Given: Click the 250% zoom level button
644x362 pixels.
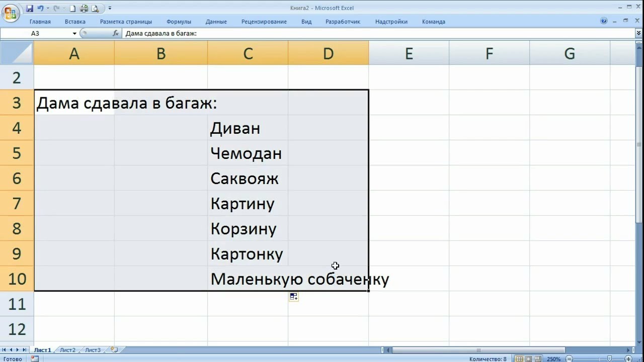Looking at the screenshot, I should 553,359.
